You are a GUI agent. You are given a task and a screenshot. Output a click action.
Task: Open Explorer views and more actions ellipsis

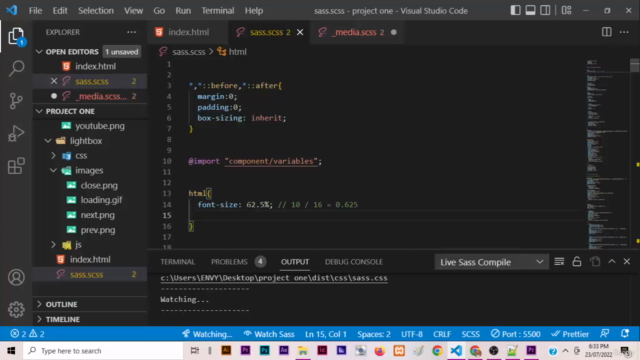pyautogui.click(x=131, y=32)
